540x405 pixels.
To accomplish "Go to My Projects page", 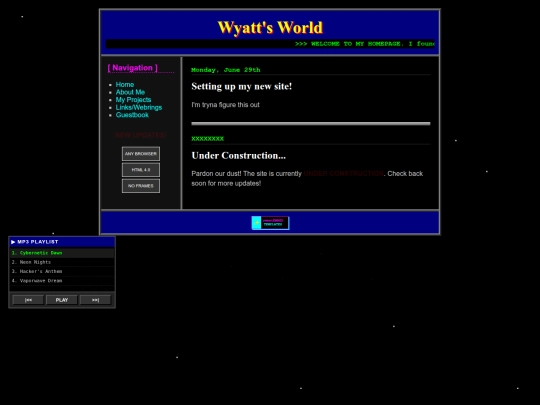I will [133, 100].
